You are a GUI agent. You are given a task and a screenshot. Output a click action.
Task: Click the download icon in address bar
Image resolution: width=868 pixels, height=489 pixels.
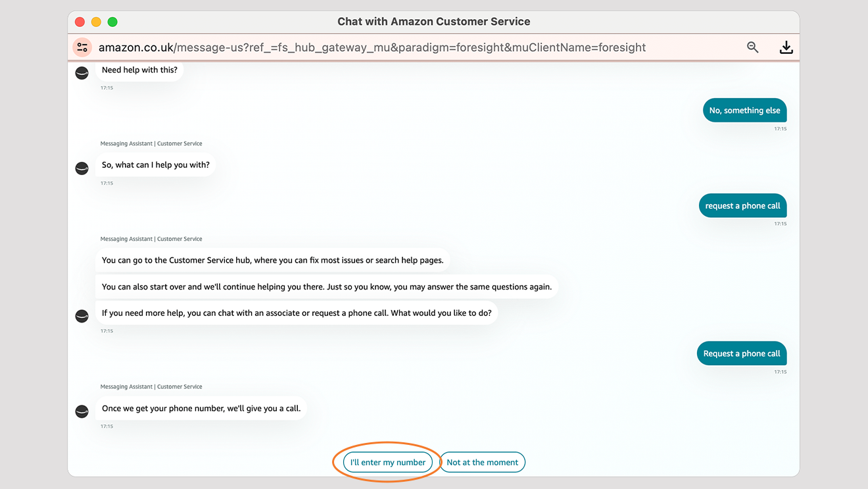point(786,47)
